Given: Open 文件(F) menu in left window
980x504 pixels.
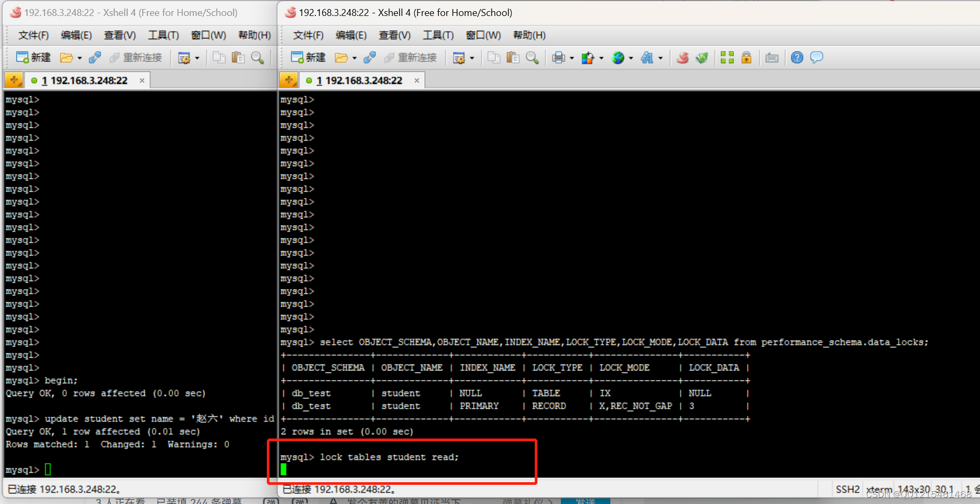Looking at the screenshot, I should [x=34, y=35].
